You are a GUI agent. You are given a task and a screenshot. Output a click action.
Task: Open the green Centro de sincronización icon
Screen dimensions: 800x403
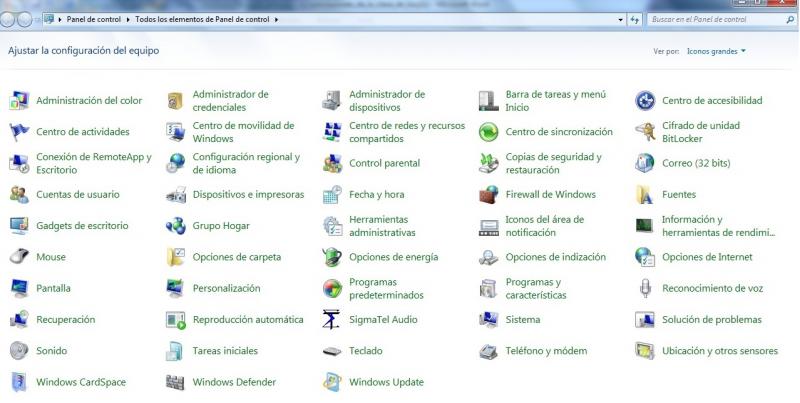point(488,132)
